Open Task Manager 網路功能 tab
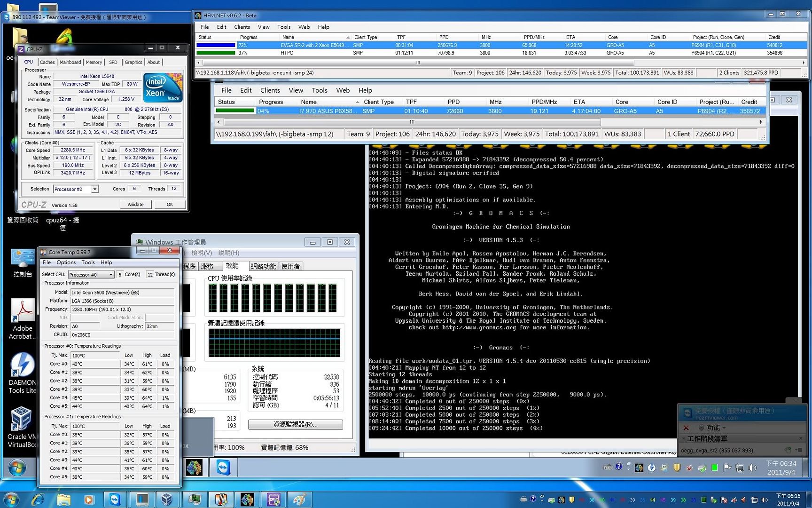812x508 pixels. (x=263, y=266)
